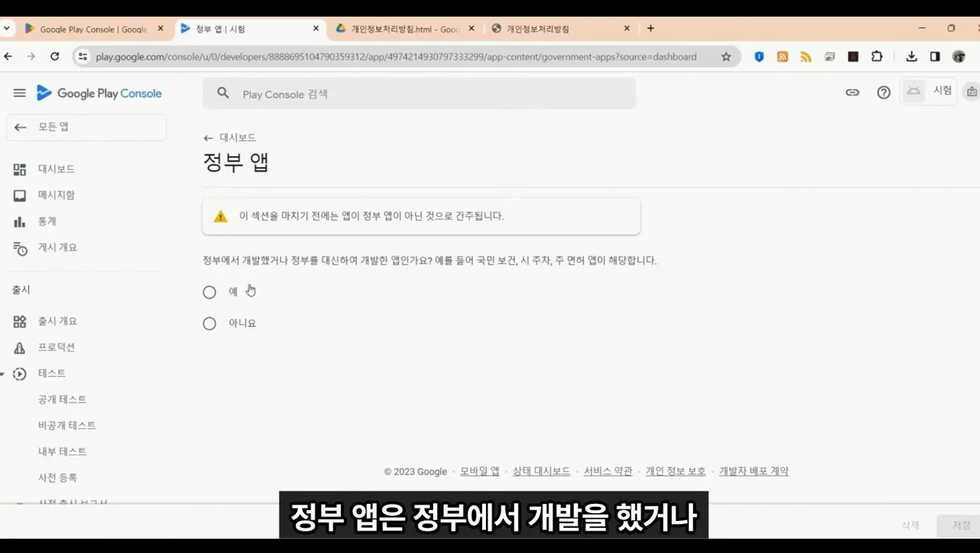
Task: Open the help question mark icon
Action: click(883, 92)
